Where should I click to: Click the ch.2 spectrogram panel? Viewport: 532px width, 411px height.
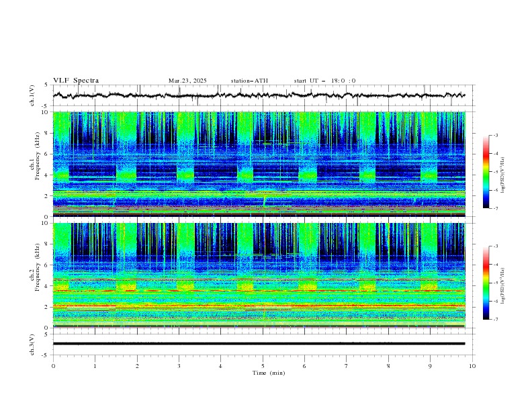[x=259, y=275]
